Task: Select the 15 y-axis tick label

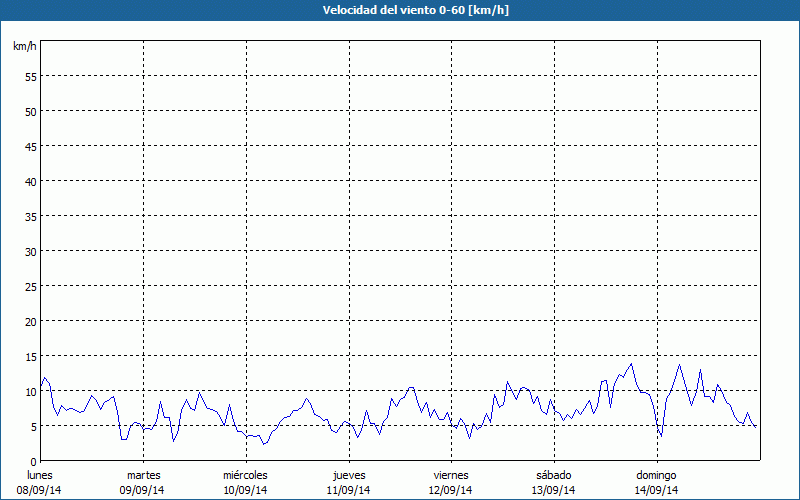Action: [x=30, y=357]
